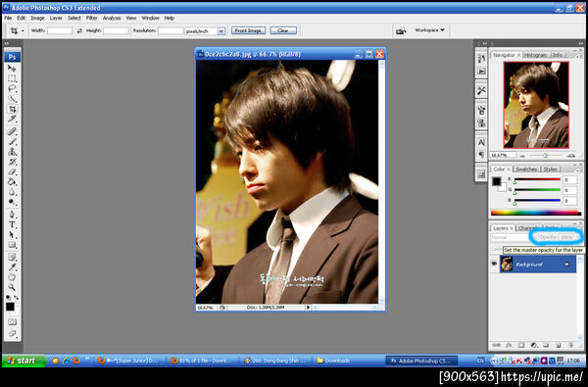Open the Window menu
The height and width of the screenshot is (387, 588).
[x=150, y=18]
